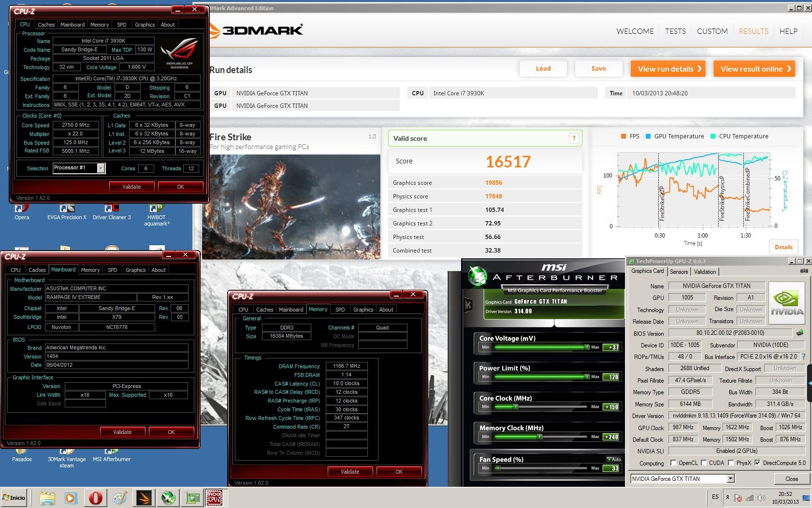
Task: Switch to the ROG CPU-Z taskbar icon
Action: [x=214, y=498]
